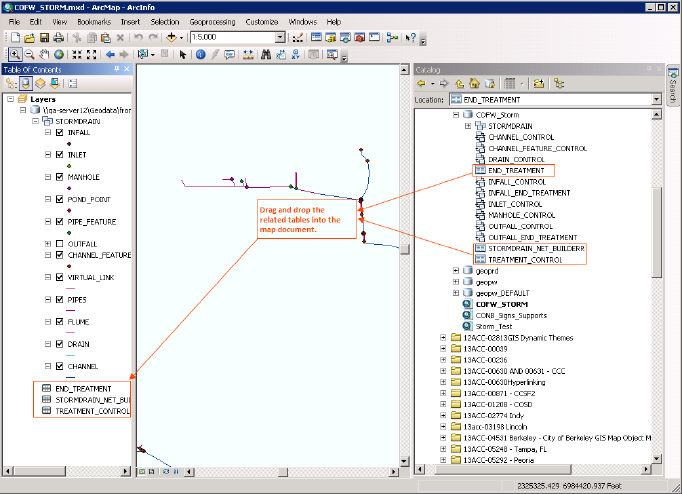The width and height of the screenshot is (682, 494).
Task: Open the Bookmarks menu
Action: (x=94, y=21)
